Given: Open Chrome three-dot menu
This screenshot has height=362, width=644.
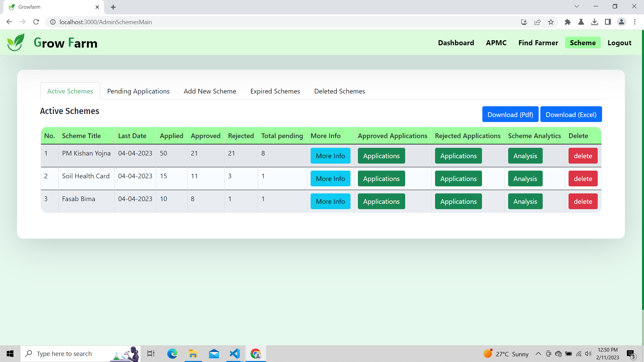Looking at the screenshot, I should pos(635,22).
